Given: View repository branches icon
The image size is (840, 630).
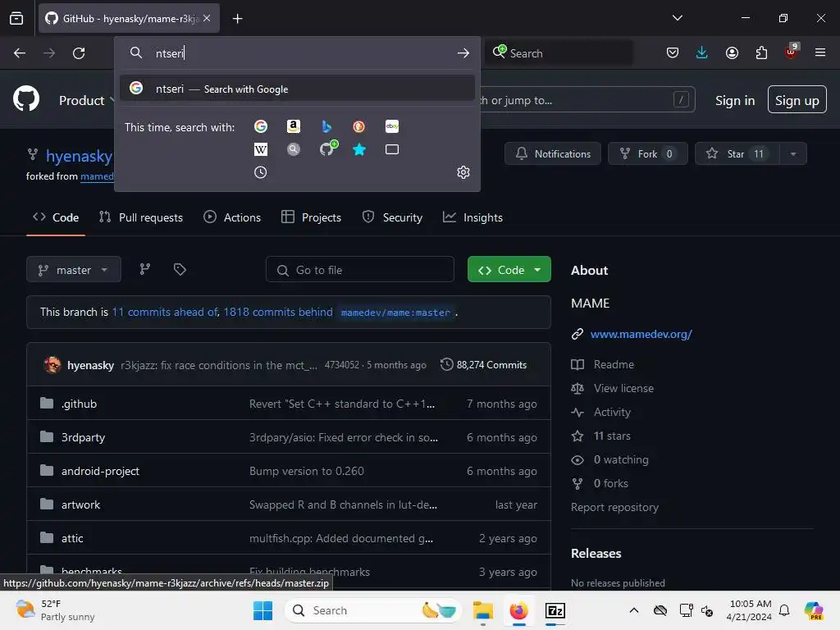Looking at the screenshot, I should coord(145,269).
